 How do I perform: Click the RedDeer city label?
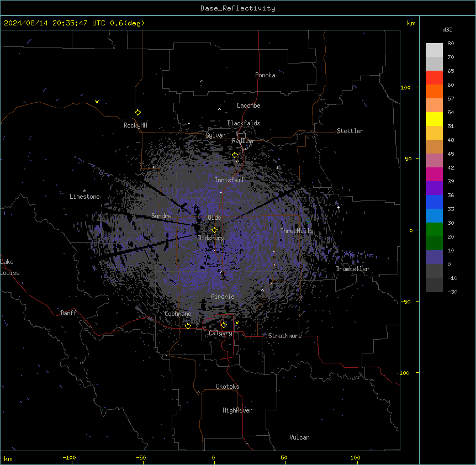(x=243, y=141)
